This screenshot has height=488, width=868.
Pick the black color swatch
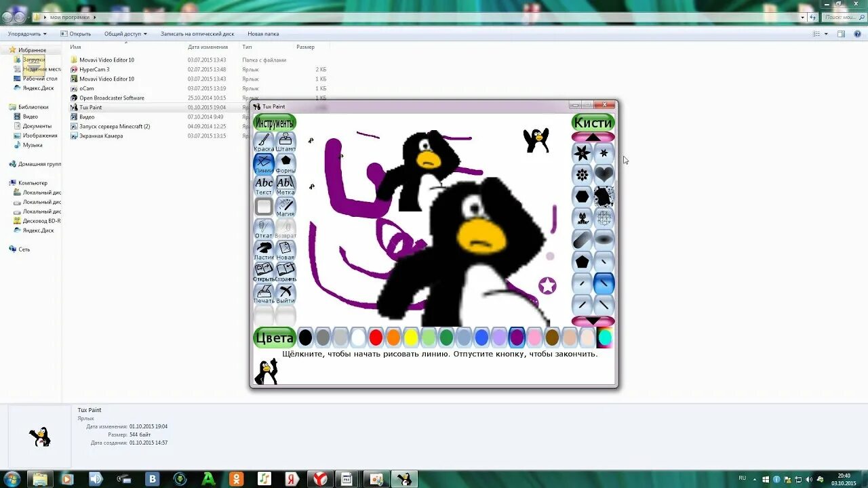tap(306, 338)
